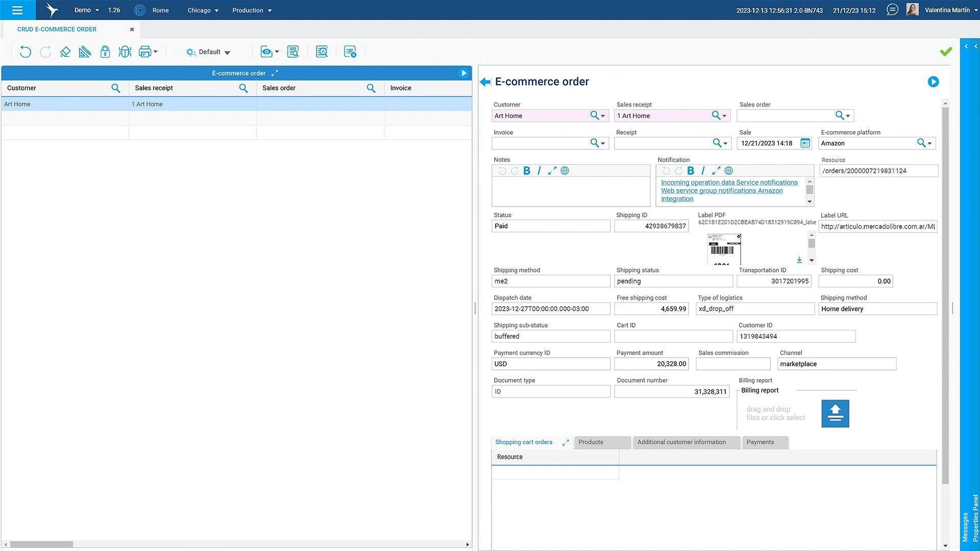The width and height of the screenshot is (980, 551).
Task: Toggle italic in the Notification editor
Action: [703, 171]
